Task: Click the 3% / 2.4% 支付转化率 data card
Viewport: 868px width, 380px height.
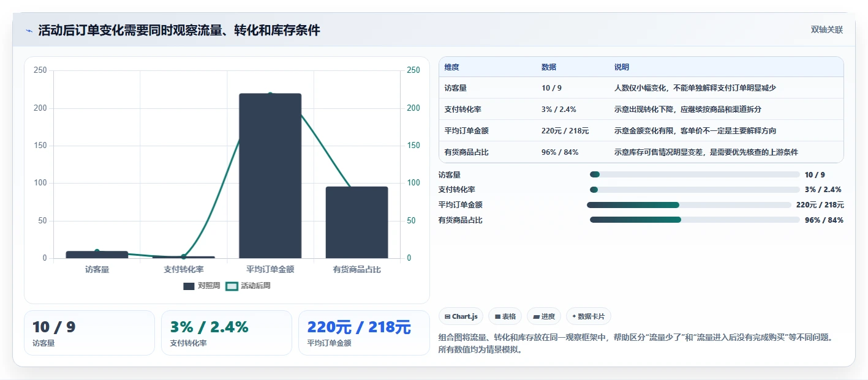Action: click(x=227, y=333)
